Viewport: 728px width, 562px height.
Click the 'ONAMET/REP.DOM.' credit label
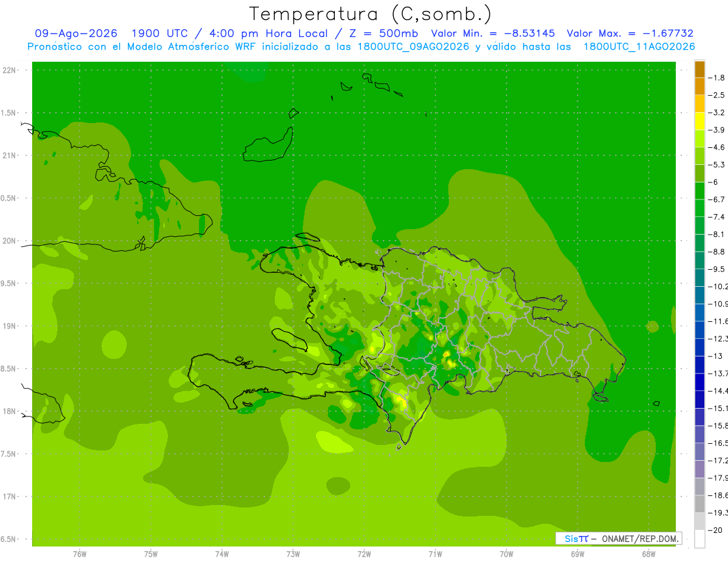(640, 538)
